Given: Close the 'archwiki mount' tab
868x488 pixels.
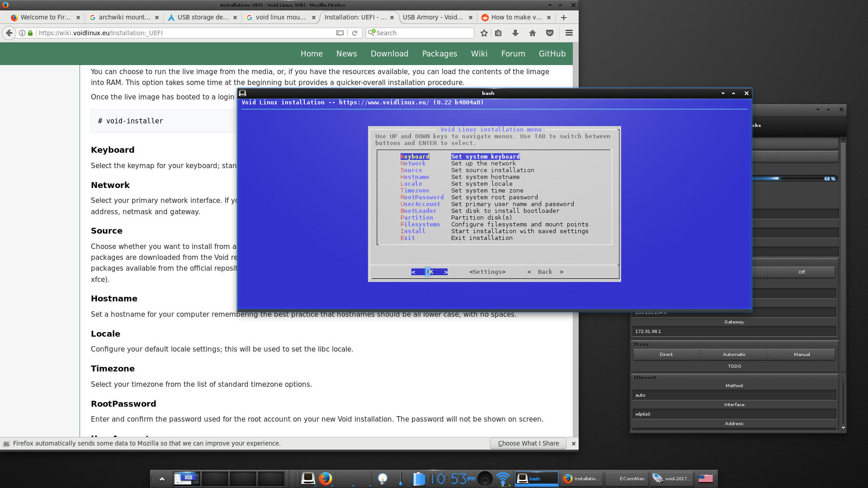Looking at the screenshot, I should (x=157, y=18).
